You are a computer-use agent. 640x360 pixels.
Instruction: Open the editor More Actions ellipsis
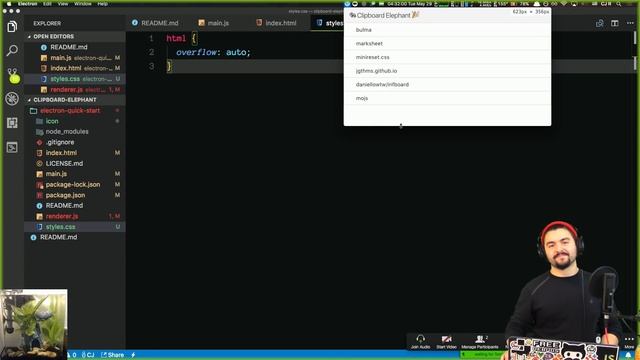[x=630, y=23]
